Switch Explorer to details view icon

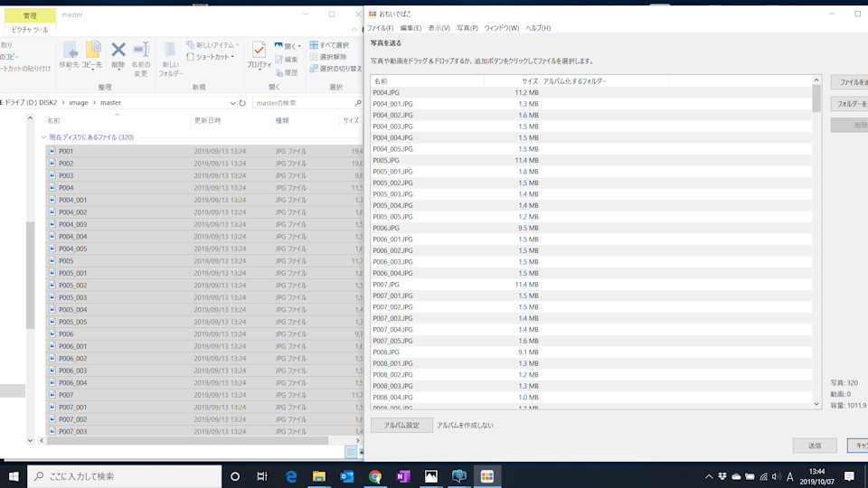click(351, 452)
